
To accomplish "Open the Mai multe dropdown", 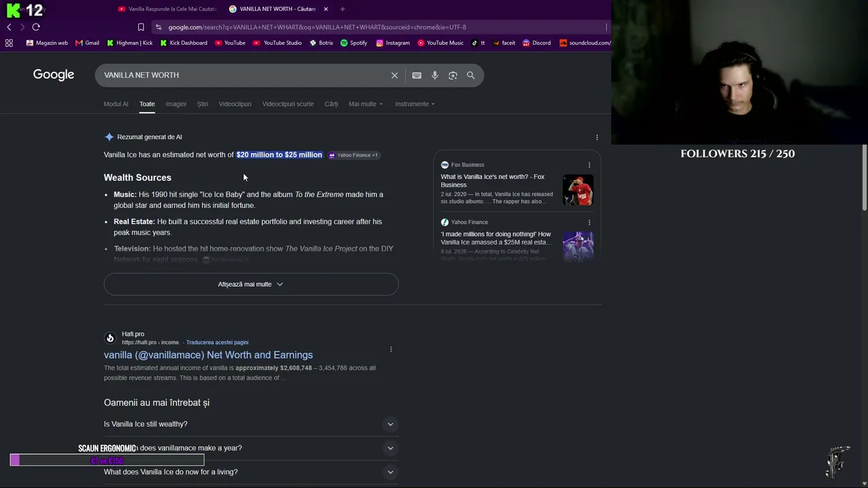I will tap(366, 104).
